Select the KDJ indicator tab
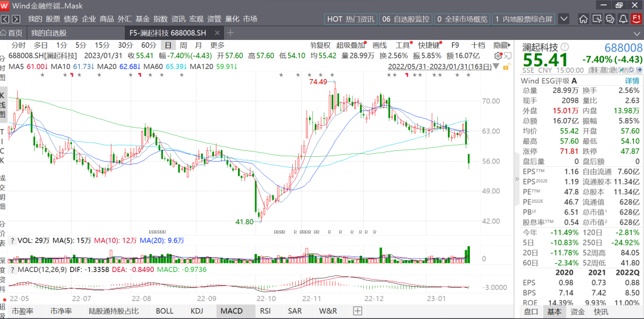This screenshot has width=644, height=319. click(197, 311)
